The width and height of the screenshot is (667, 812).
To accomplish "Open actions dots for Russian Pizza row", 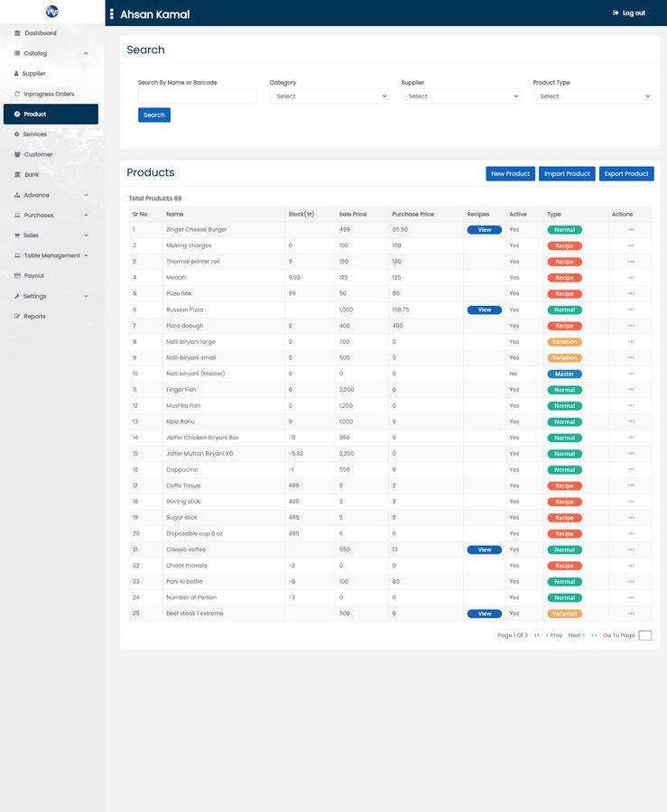I will pos(631,309).
